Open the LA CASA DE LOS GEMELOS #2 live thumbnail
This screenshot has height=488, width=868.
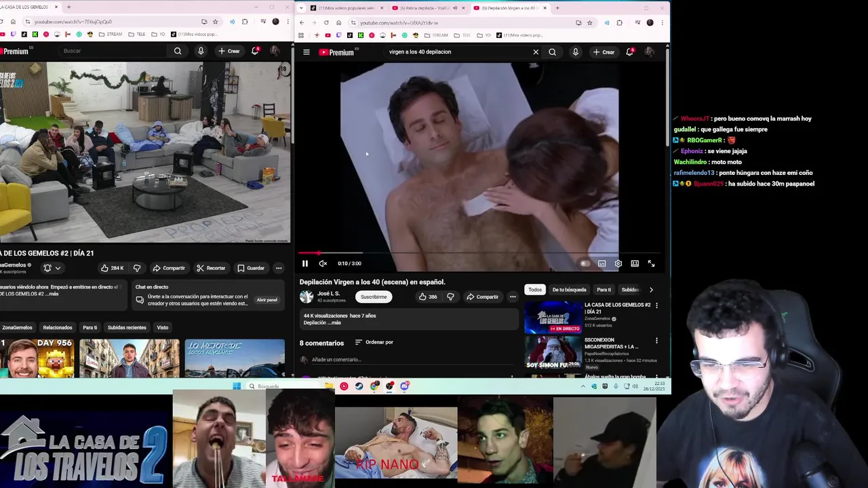pos(553,317)
